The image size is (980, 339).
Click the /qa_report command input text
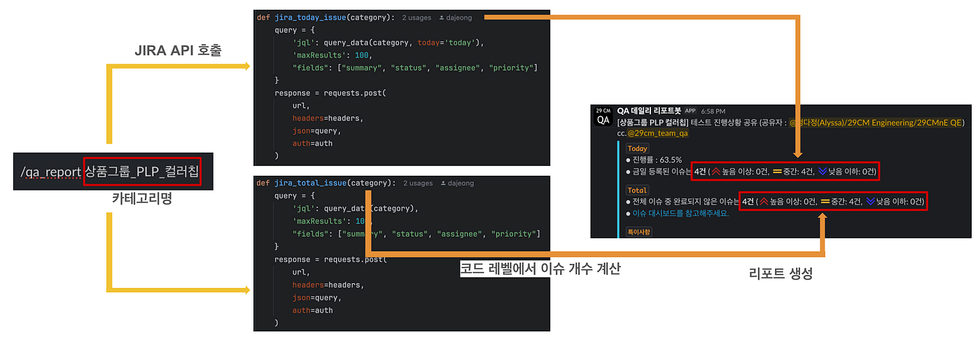click(50, 171)
